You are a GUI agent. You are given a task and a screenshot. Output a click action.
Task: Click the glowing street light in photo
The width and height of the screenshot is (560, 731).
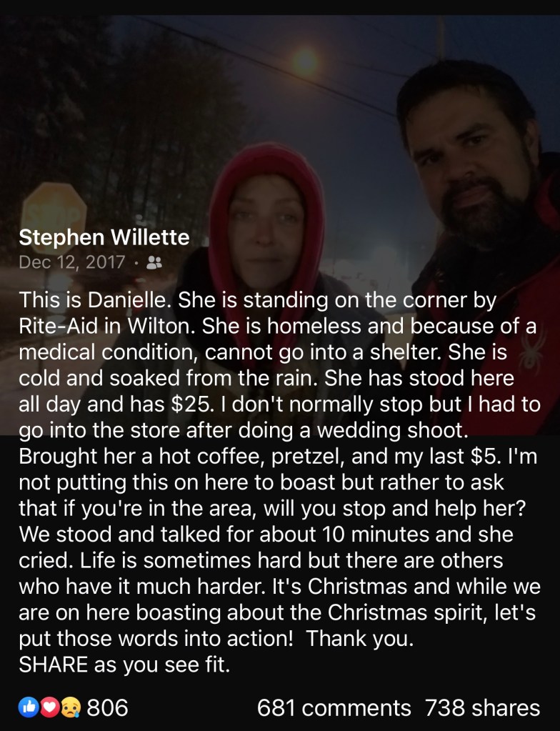(305, 61)
